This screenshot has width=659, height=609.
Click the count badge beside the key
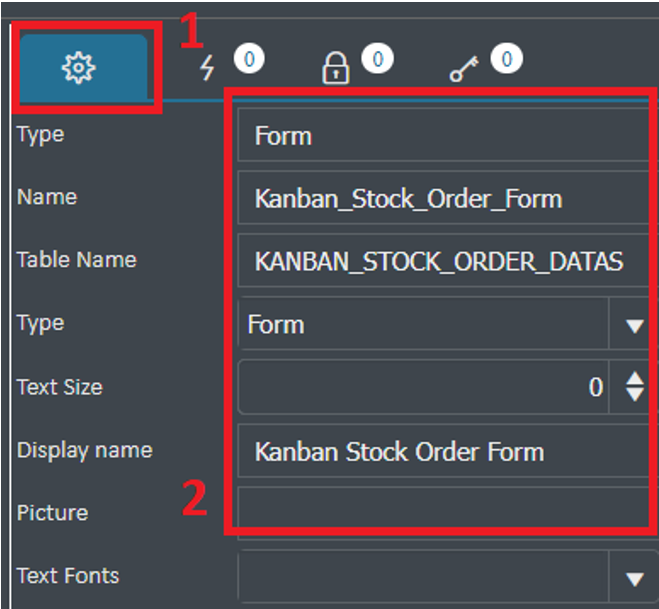tap(506, 58)
